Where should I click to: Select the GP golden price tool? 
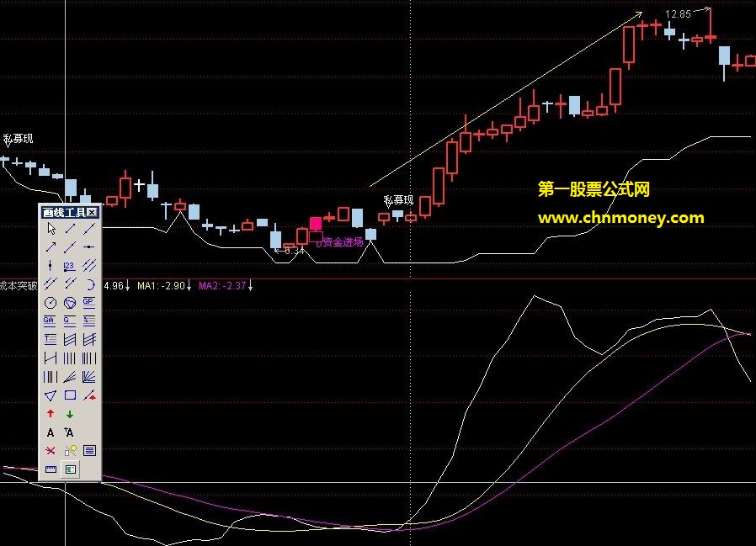(88, 302)
